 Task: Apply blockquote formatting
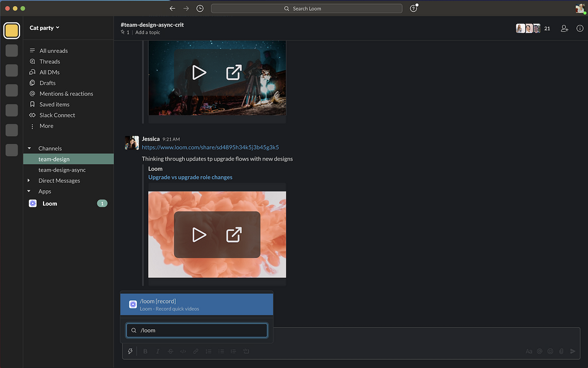pyautogui.click(x=233, y=352)
